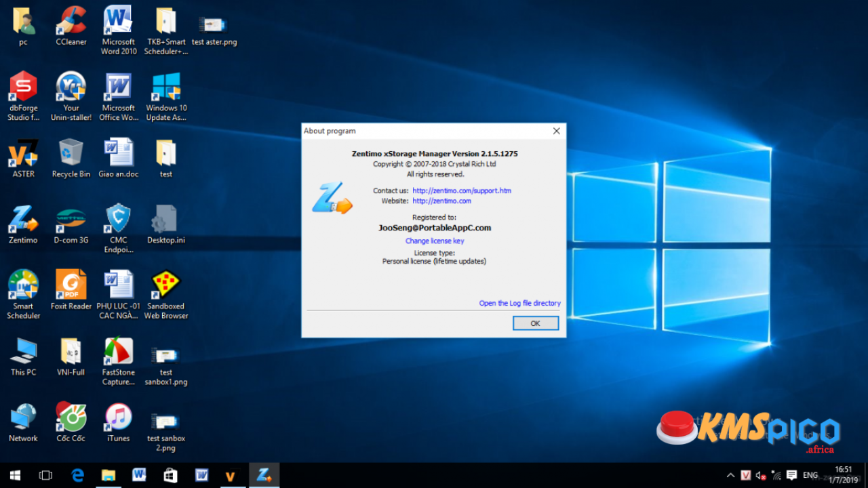The height and width of the screenshot is (488, 868).
Task: Launch Microsoft Edge from the taskbar
Action: coord(77,475)
